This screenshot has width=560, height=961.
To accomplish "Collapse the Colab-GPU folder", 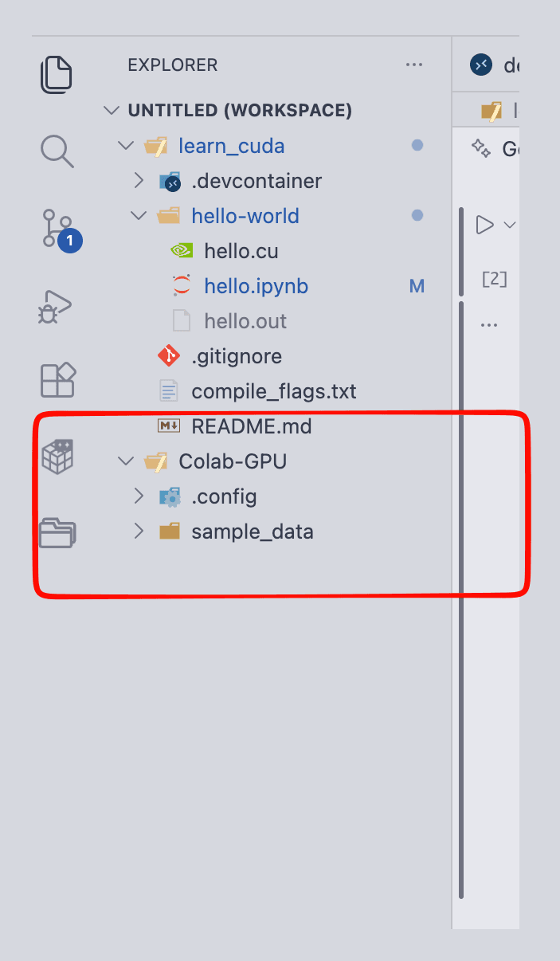I will click(125, 461).
